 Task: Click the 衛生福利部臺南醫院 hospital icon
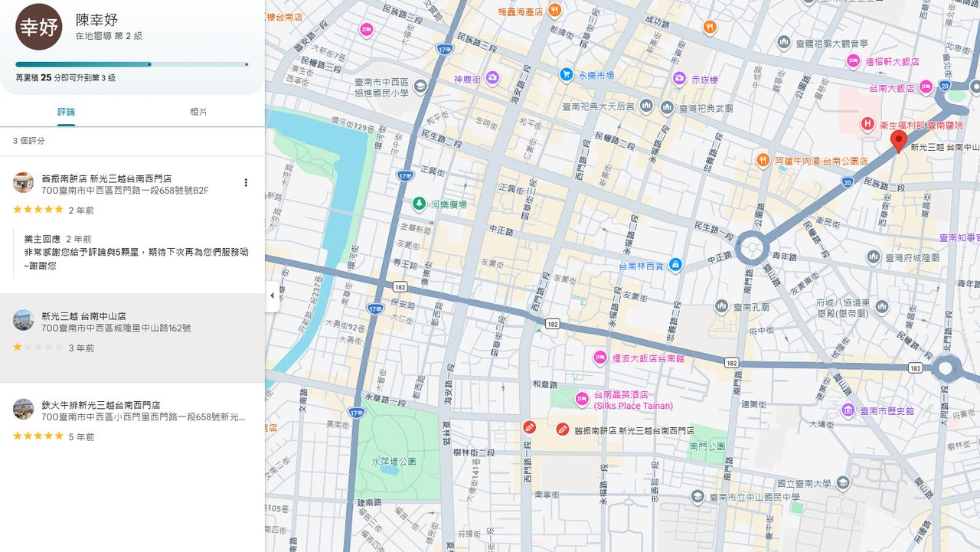[867, 123]
